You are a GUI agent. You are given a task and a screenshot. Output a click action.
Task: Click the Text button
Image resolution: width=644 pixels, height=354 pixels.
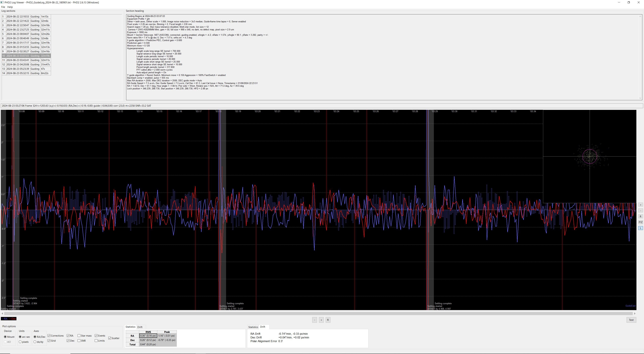pos(631,320)
